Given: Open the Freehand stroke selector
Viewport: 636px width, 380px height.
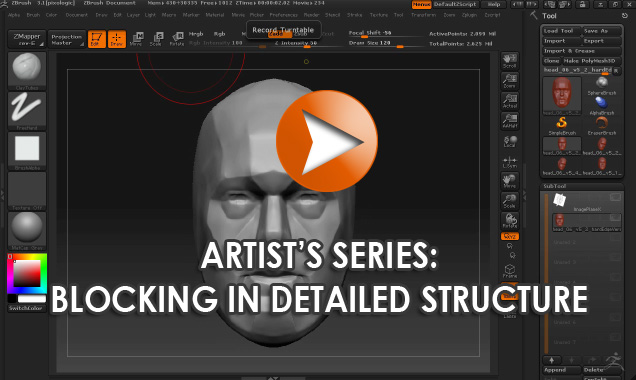Looking at the screenshot, I should pyautogui.click(x=27, y=111).
